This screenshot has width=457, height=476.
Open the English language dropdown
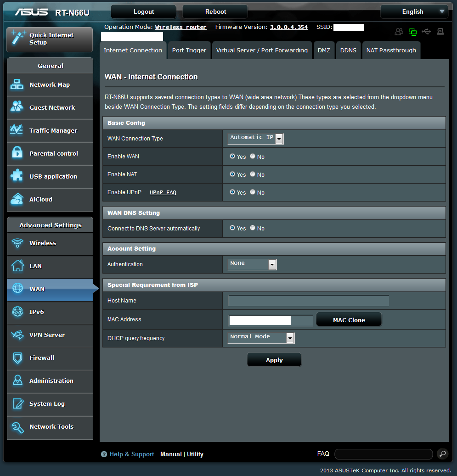click(x=414, y=11)
